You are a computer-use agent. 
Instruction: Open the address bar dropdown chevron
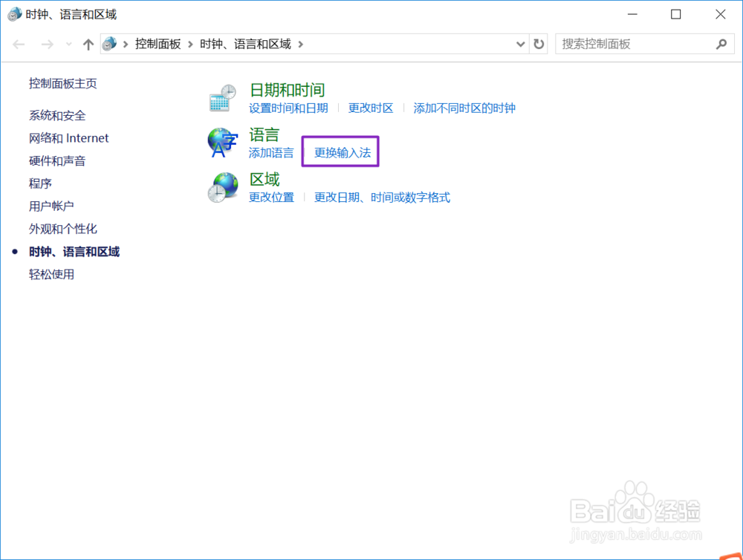(520, 44)
